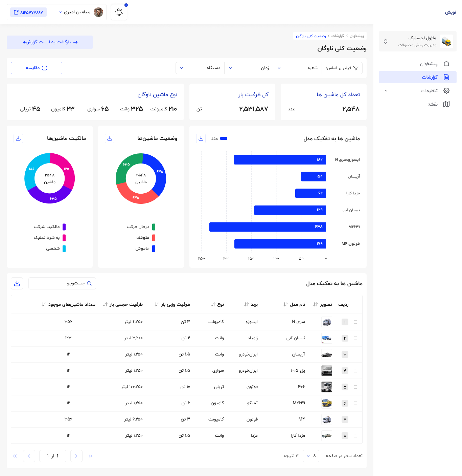Screen dimensions: 462x476
Task: Check the row for نیسان آبی
Action: point(355,338)
